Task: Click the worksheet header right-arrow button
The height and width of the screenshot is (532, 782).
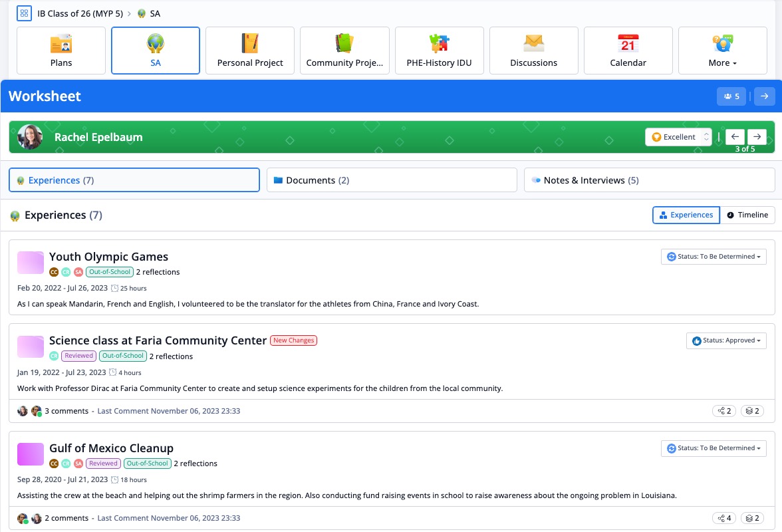Action: pos(764,96)
